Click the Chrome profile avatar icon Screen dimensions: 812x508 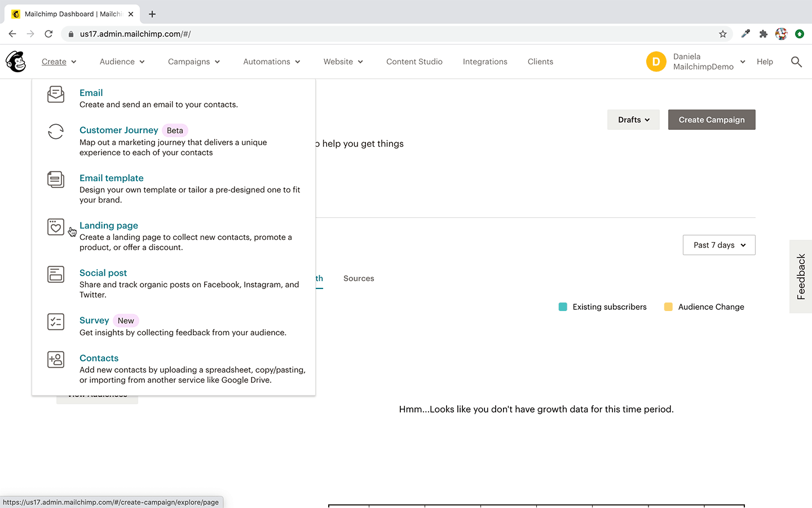pyautogui.click(x=782, y=34)
